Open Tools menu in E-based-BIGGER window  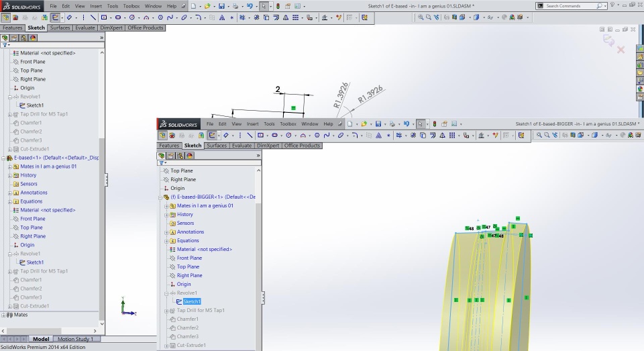[270, 123]
